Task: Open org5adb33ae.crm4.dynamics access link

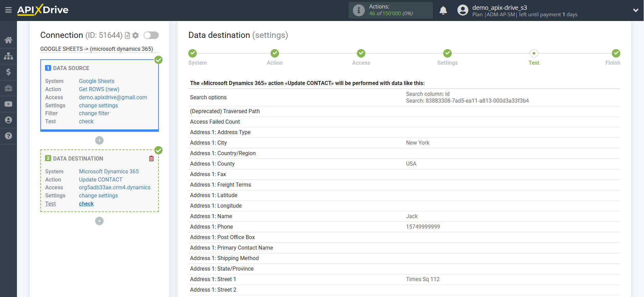Action: (115, 187)
